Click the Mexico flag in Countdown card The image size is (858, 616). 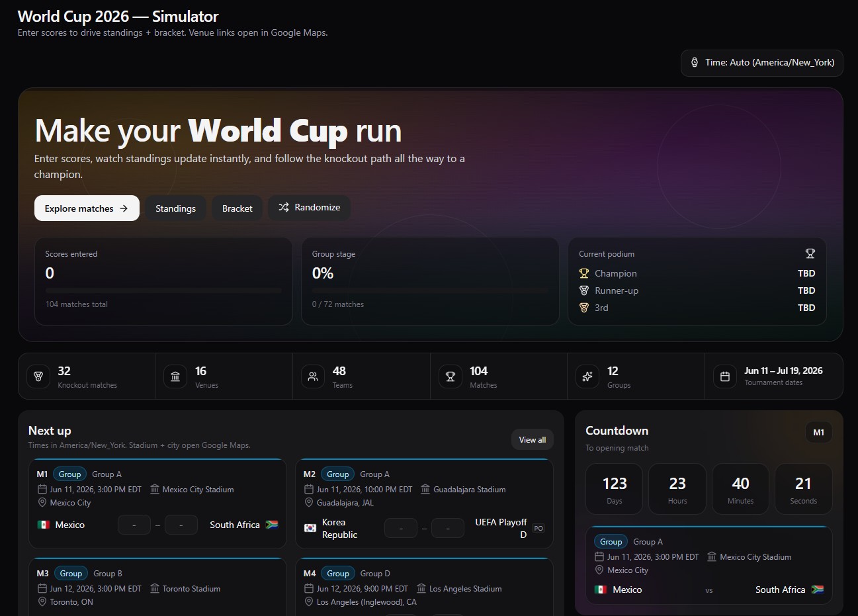point(601,590)
